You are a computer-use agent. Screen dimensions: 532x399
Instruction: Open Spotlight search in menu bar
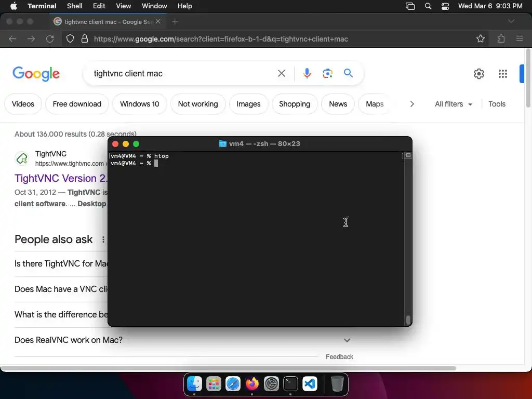click(x=428, y=6)
